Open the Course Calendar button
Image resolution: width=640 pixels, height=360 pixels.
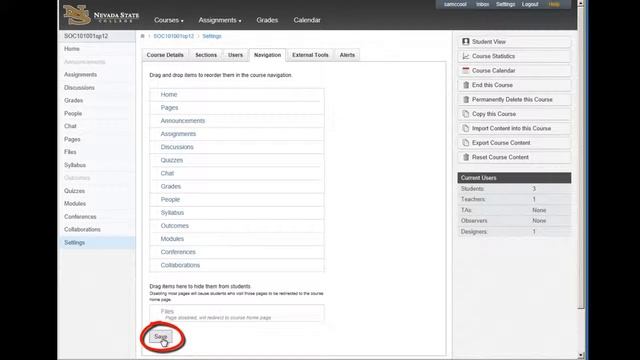(x=514, y=71)
